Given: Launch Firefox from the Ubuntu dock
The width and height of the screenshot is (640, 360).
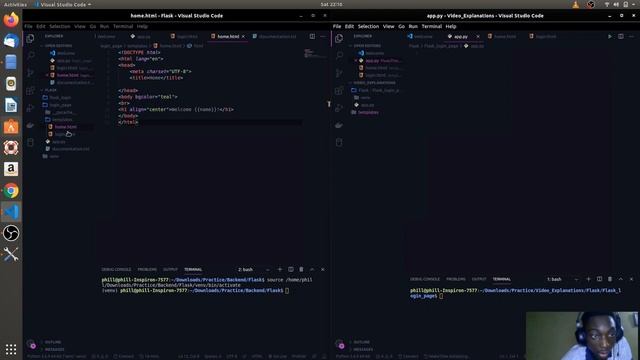Looking at the screenshot, I should point(11,19).
